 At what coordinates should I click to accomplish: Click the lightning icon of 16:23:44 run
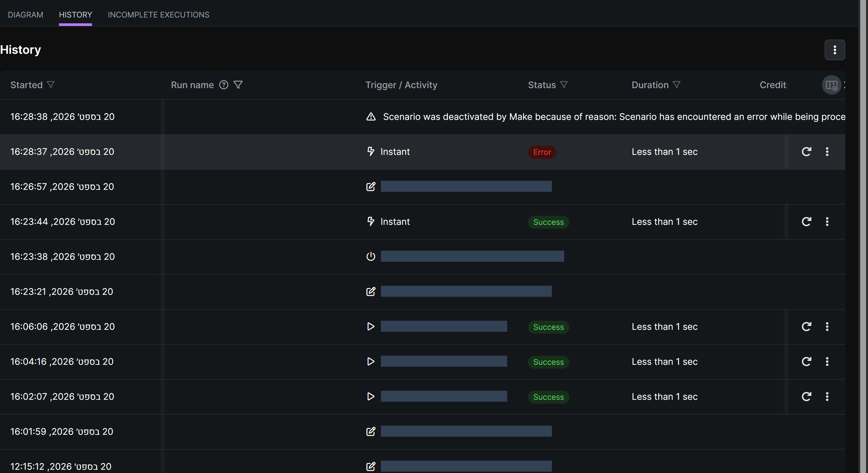point(371,221)
